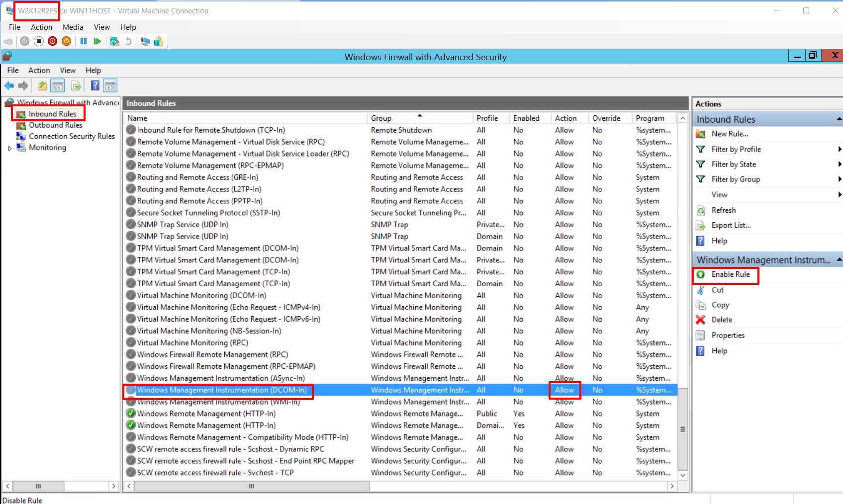Sort the rules by the Program column header
Viewport: 843px width, 504px height.
pyautogui.click(x=655, y=118)
